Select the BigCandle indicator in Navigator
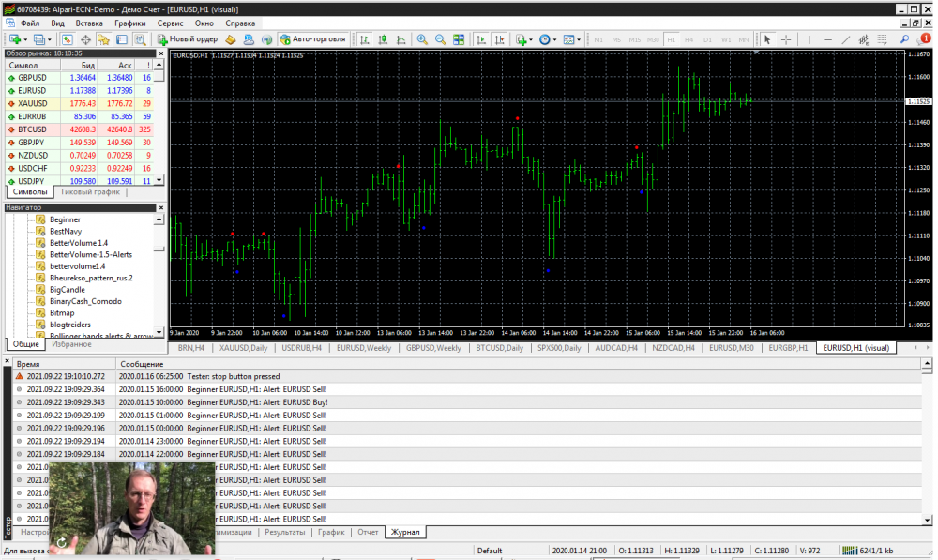 point(67,290)
